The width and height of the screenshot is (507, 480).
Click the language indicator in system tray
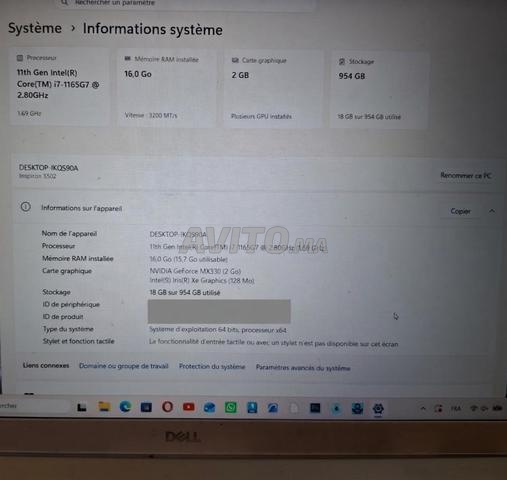click(x=456, y=408)
